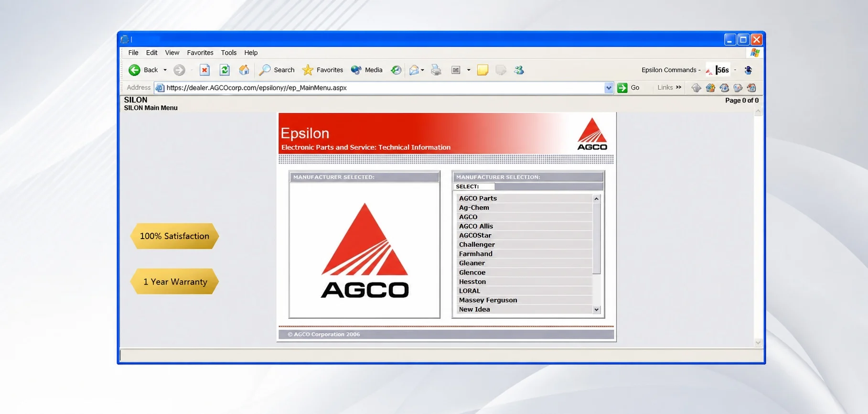Screen dimensions: 868x414
Task: Click the second icon right of the Links chevron
Action: [710, 87]
